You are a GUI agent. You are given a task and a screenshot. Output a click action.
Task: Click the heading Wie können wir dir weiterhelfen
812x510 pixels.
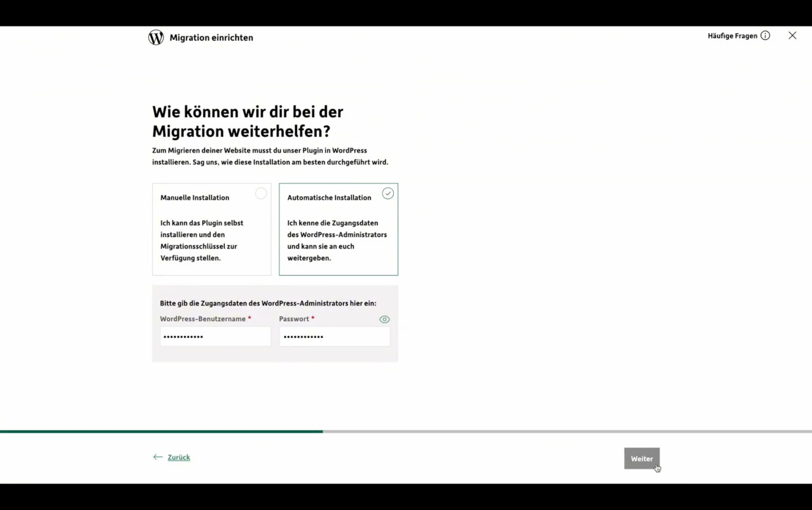[x=248, y=121]
